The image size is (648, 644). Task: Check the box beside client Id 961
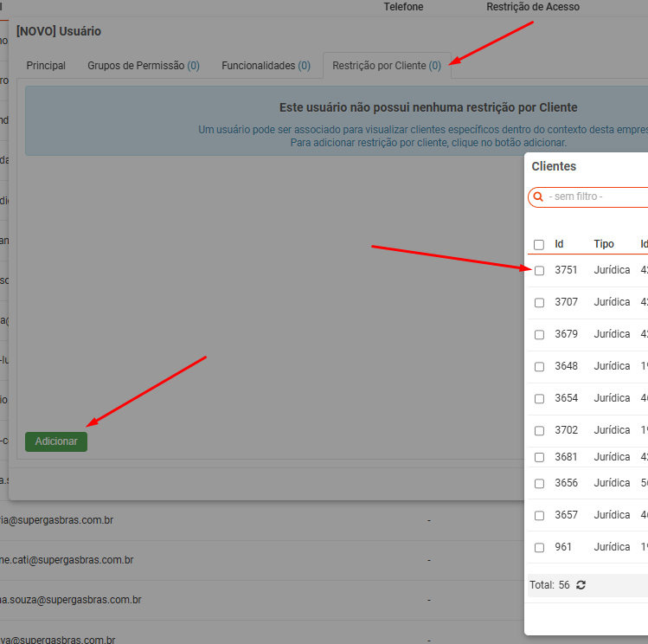point(539,548)
